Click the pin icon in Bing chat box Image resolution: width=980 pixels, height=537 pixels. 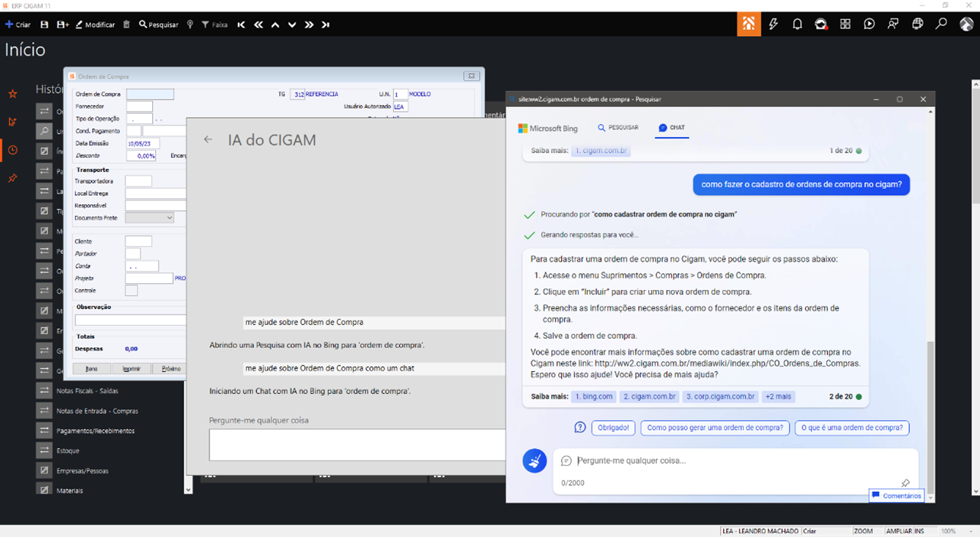(905, 483)
